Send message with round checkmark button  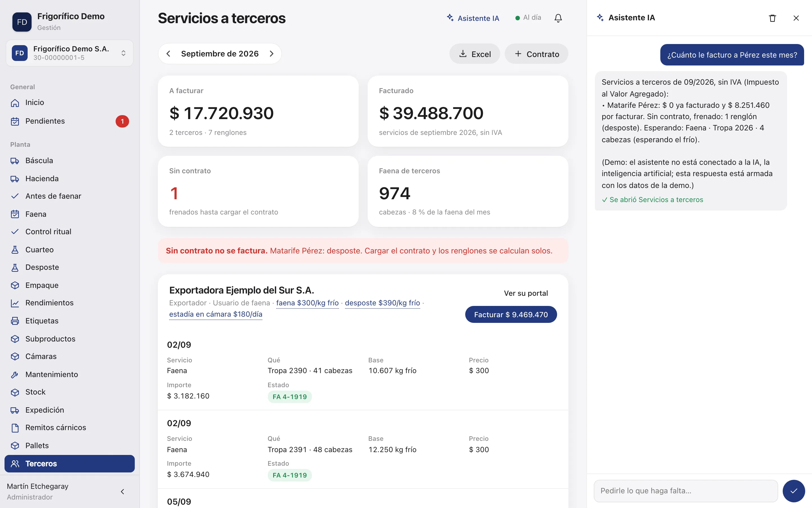794,491
